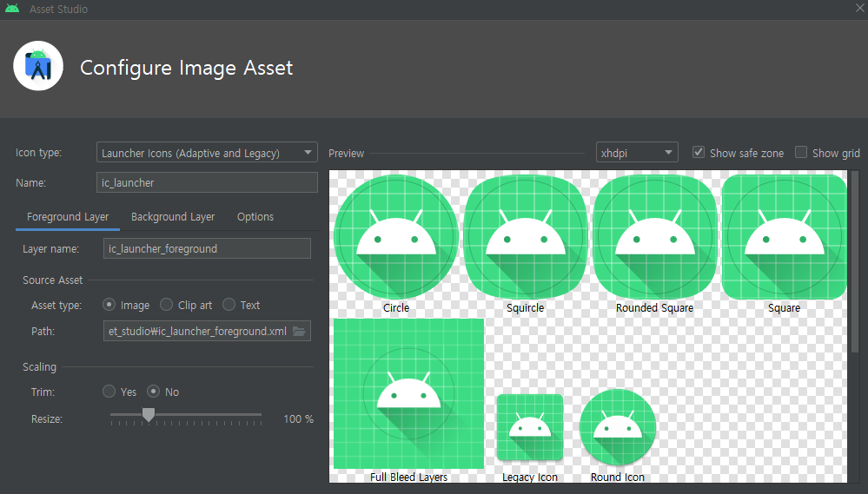The width and height of the screenshot is (868, 494).
Task: Click the Layer name input field
Action: [207, 248]
